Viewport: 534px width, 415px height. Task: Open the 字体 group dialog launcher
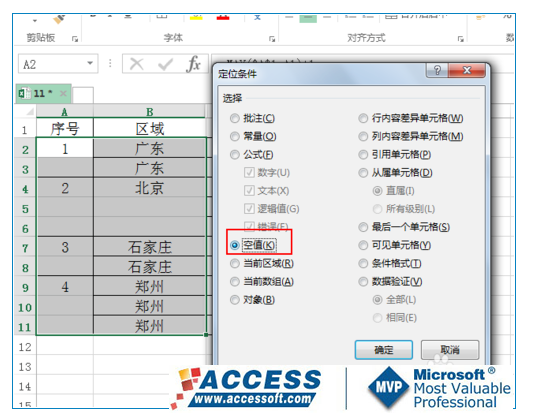[272, 39]
